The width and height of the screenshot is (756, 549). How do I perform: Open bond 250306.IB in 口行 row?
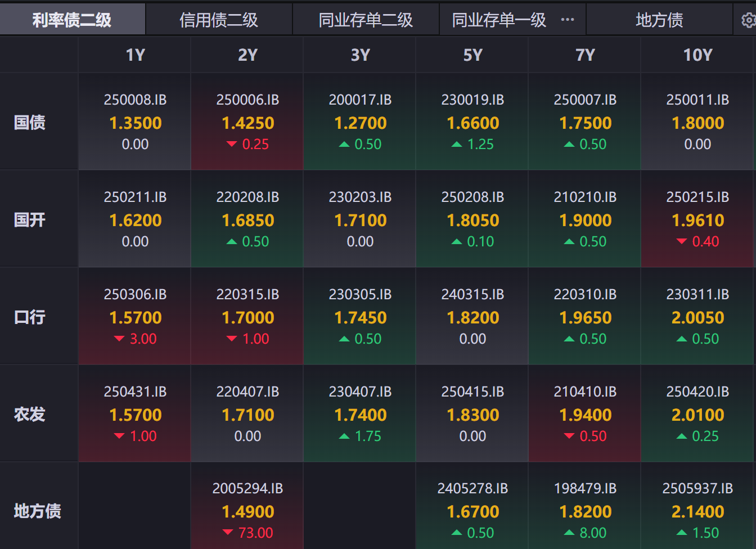pos(135,316)
